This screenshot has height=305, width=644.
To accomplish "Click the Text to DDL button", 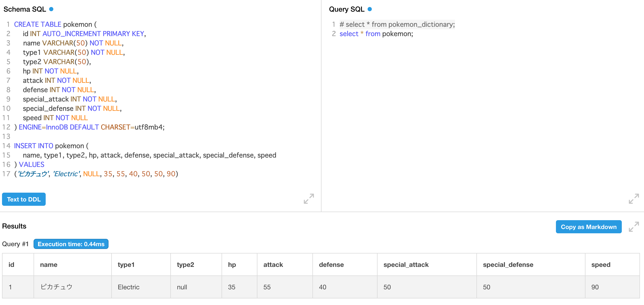I will pos(24,199).
